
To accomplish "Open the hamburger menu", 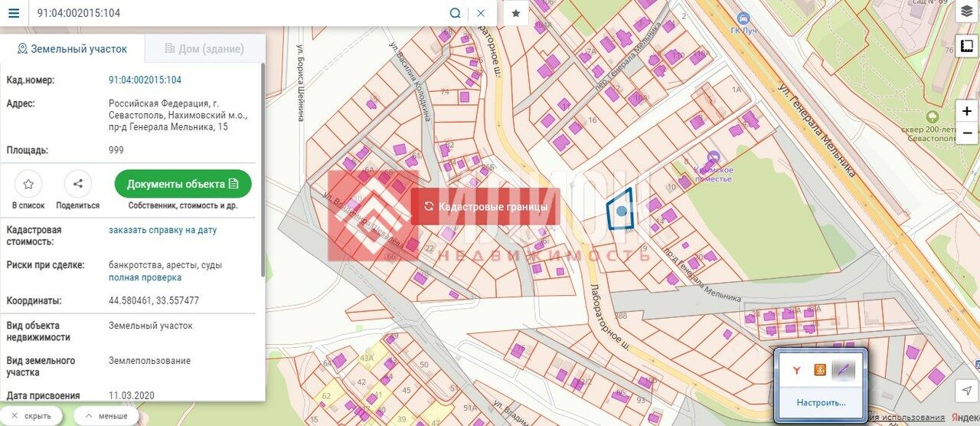I will click(14, 13).
